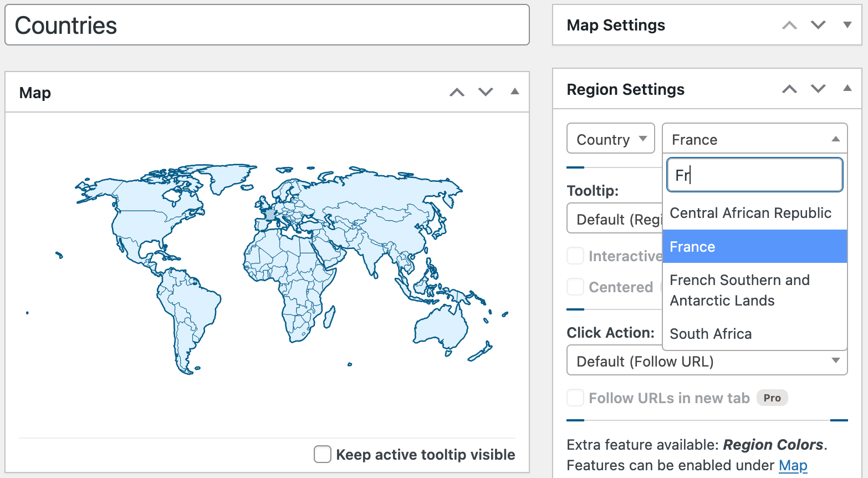
Task: Check the Follow URLs in new tab option
Action: (x=575, y=398)
